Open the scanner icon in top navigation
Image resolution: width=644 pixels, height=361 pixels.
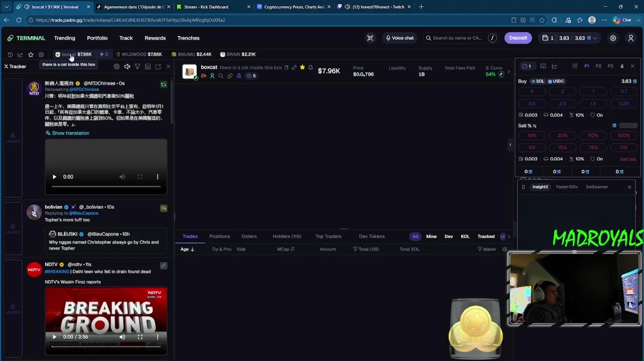click(x=370, y=38)
